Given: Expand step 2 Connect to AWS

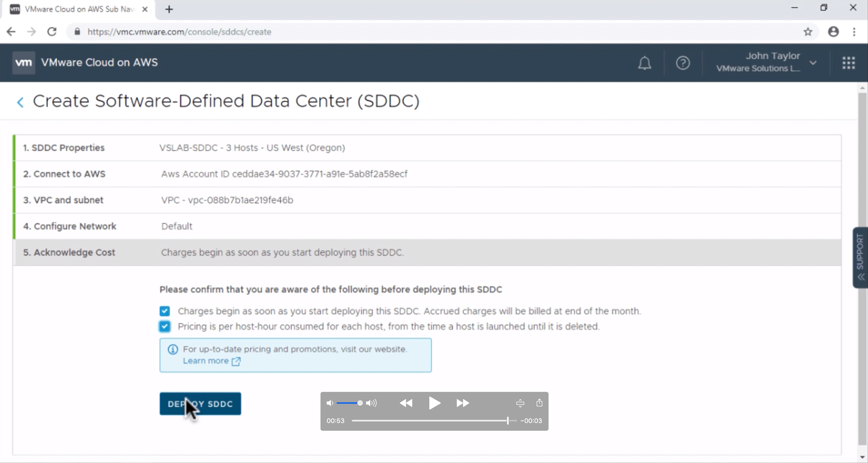Looking at the screenshot, I should pos(427,174).
